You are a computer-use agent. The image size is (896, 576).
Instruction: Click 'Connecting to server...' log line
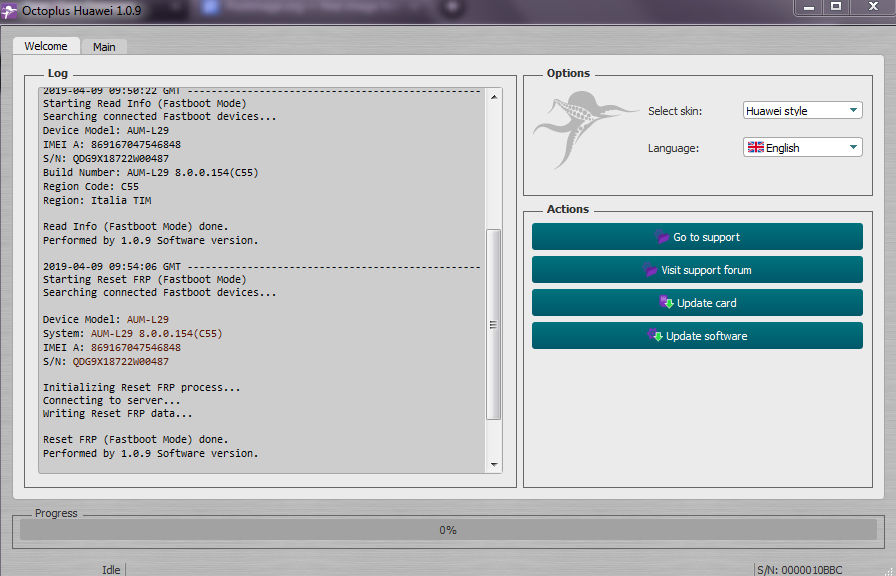(111, 401)
